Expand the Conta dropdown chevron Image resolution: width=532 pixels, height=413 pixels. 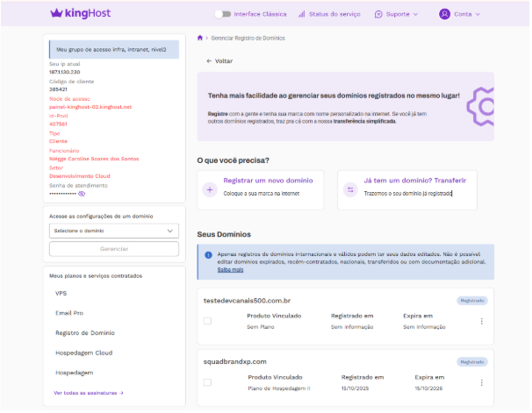point(478,14)
